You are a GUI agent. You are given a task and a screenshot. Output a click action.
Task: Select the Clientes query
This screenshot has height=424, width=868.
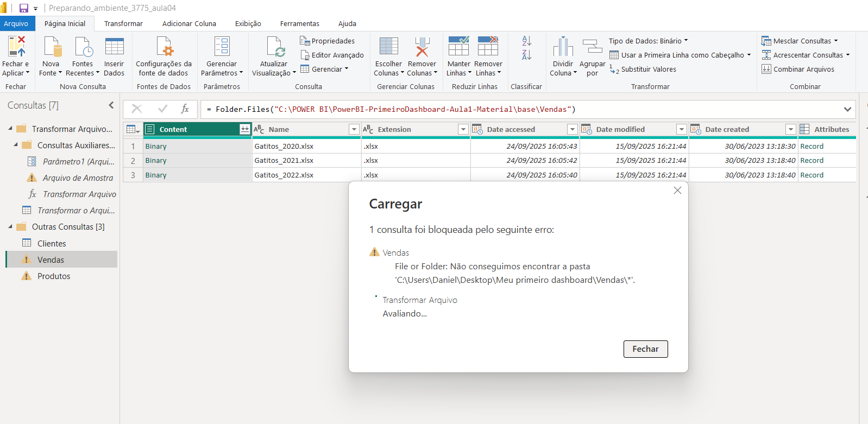tap(52, 243)
